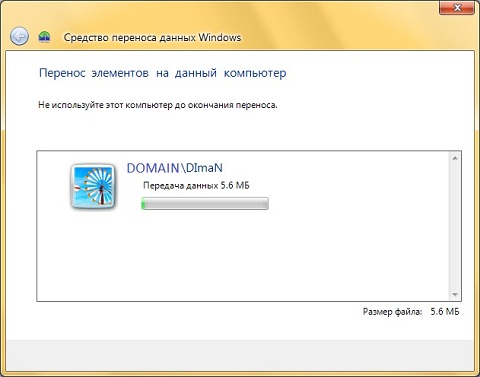Click the list scrollbar down arrow
This screenshot has height=377, width=480.
point(455,295)
